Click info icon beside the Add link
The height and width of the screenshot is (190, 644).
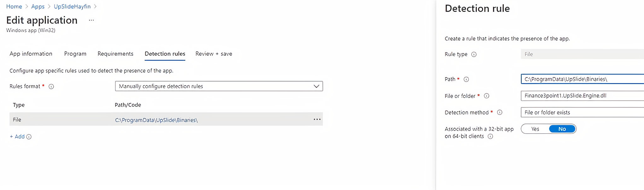(x=29, y=137)
